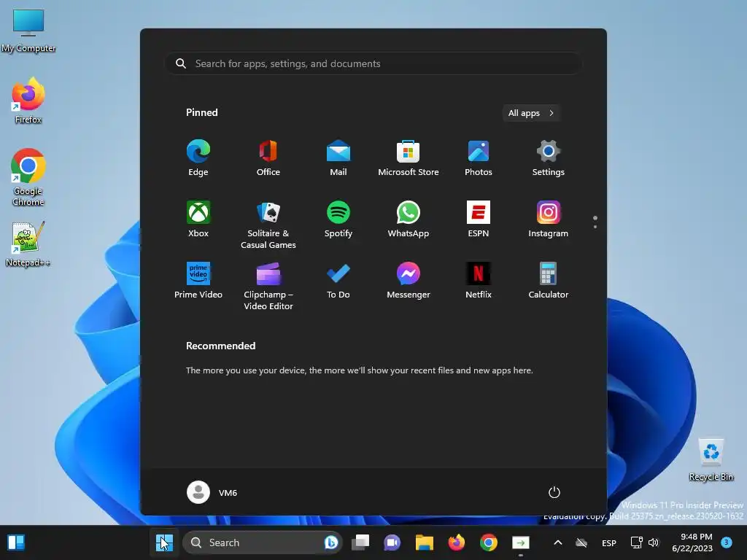
Task: Open network status tray icon
Action: point(636,542)
